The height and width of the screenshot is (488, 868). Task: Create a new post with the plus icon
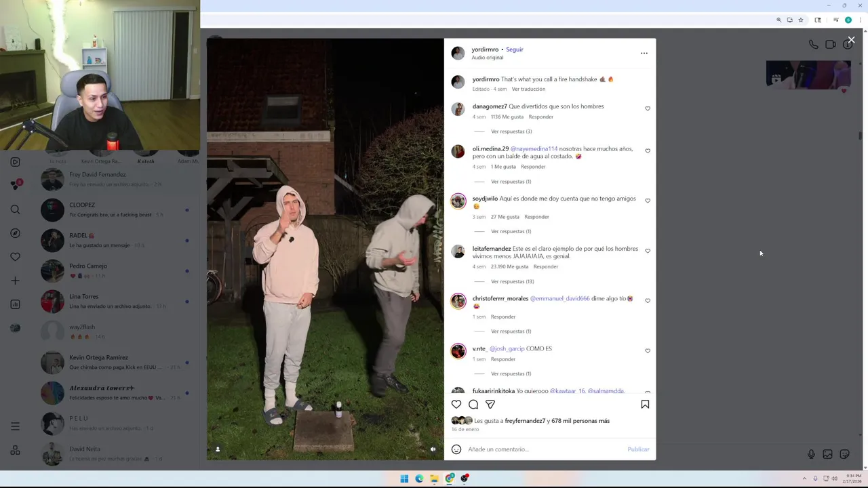[x=15, y=281]
